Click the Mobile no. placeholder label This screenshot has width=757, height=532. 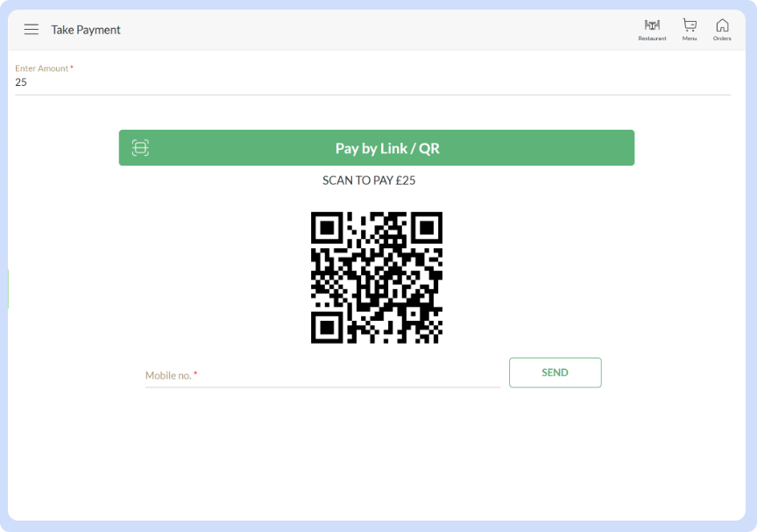(x=171, y=376)
